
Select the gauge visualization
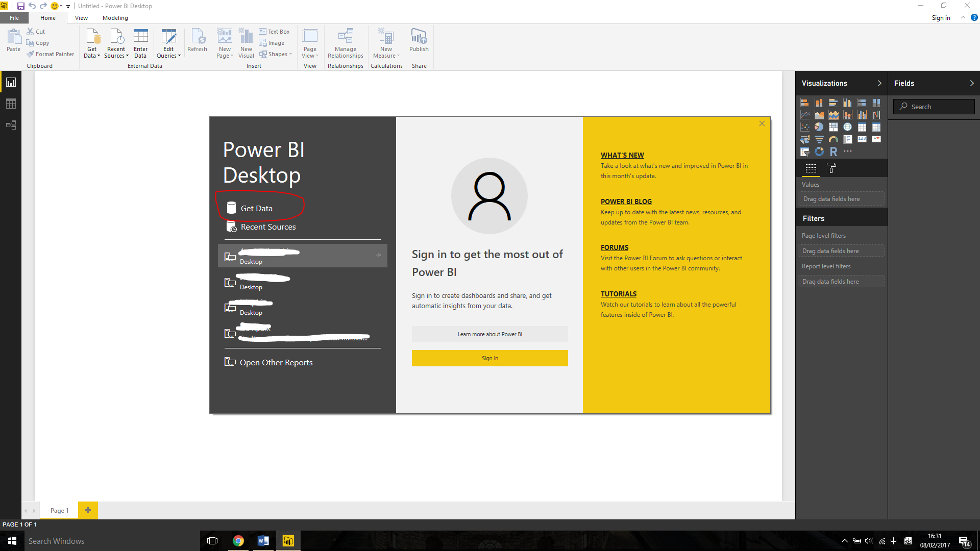(x=833, y=139)
